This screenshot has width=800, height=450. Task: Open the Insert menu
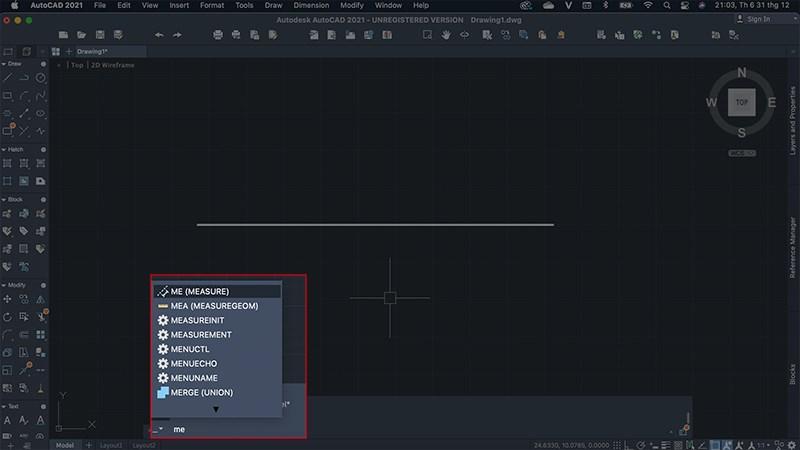click(179, 5)
